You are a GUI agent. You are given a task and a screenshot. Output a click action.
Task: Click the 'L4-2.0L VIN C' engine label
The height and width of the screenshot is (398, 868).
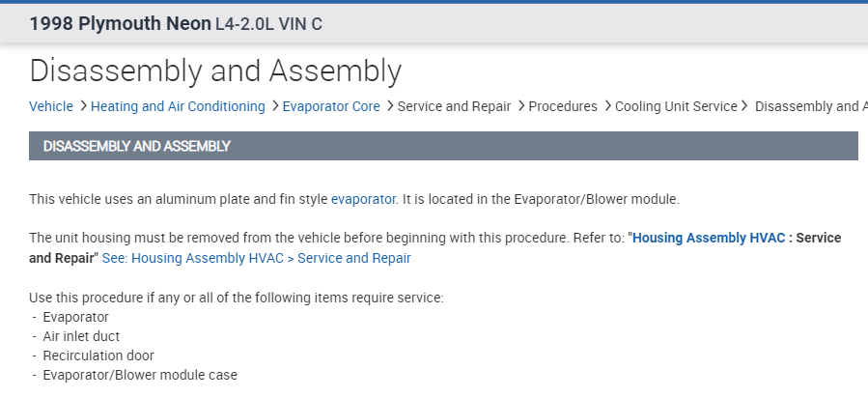[268, 23]
